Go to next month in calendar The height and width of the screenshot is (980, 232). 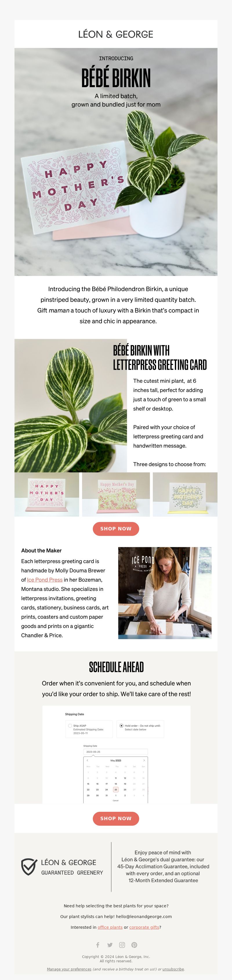pyautogui.click(x=144, y=760)
